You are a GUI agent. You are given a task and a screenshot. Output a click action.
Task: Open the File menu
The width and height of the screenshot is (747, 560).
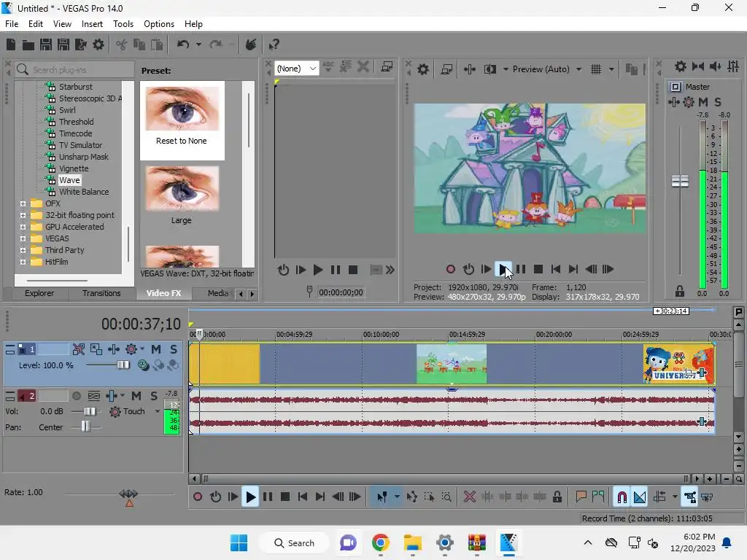point(12,24)
